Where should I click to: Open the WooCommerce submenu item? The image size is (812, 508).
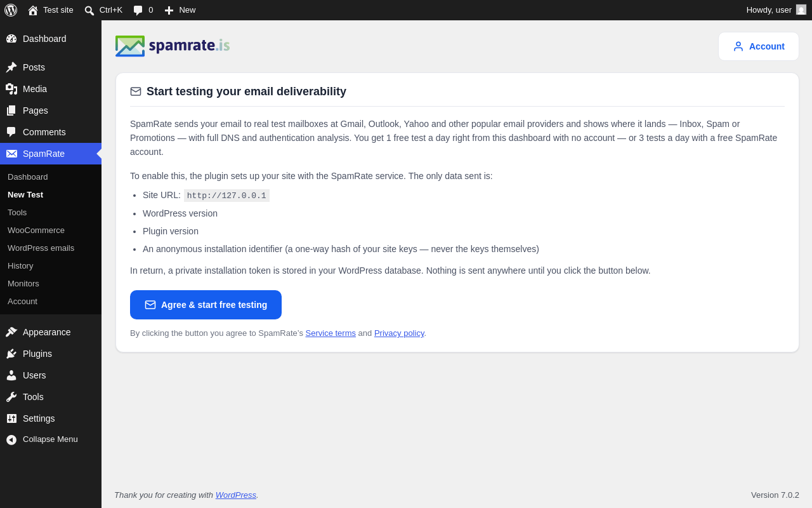pyautogui.click(x=36, y=230)
